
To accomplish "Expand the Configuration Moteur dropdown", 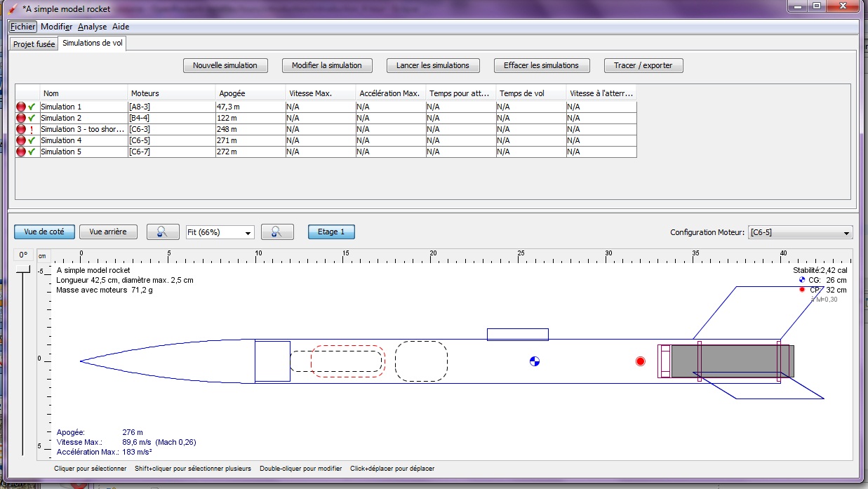I will [x=799, y=233].
